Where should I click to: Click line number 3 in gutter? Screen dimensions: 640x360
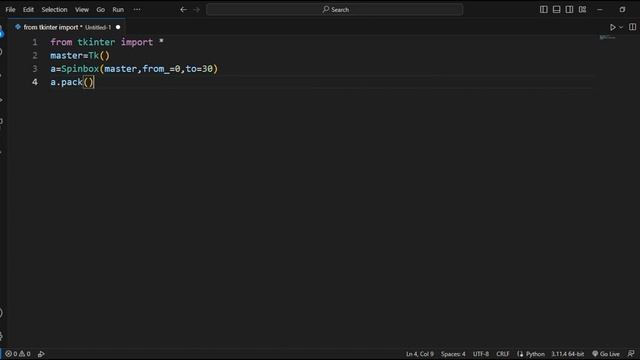coord(35,69)
